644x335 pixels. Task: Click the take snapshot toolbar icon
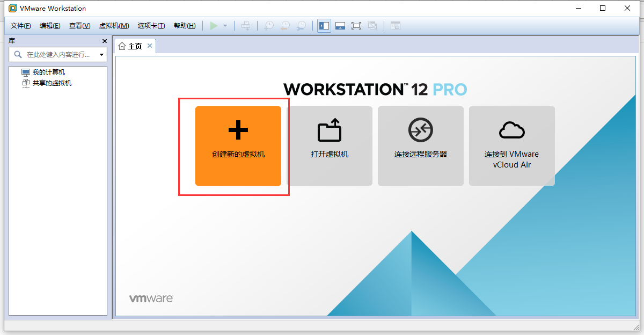(x=269, y=26)
